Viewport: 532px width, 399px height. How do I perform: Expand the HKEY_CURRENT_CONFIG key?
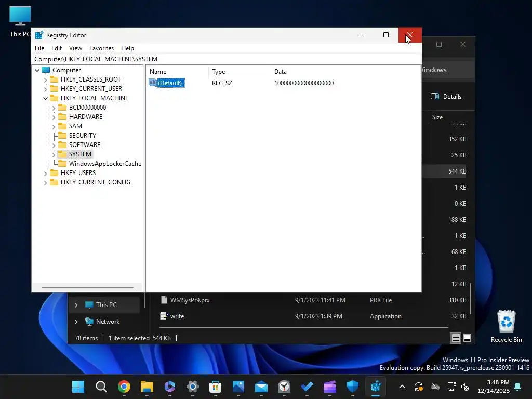pos(46,182)
